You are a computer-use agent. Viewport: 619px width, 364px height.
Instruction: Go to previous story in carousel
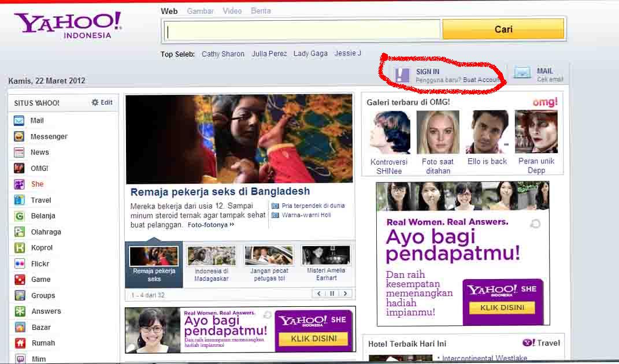click(319, 294)
